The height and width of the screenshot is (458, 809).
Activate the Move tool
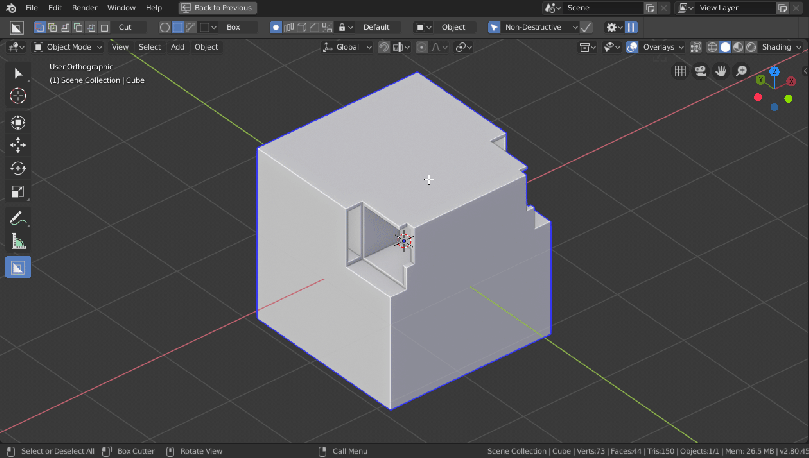pyautogui.click(x=18, y=145)
